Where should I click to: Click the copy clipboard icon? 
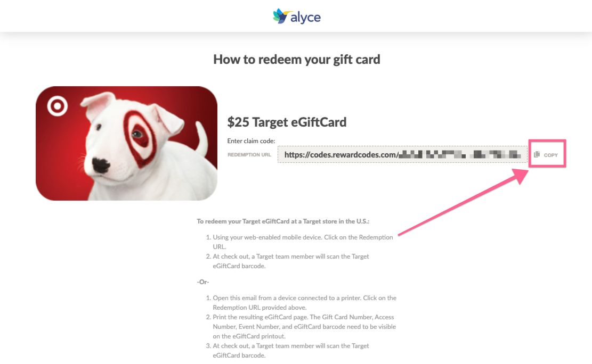point(537,155)
